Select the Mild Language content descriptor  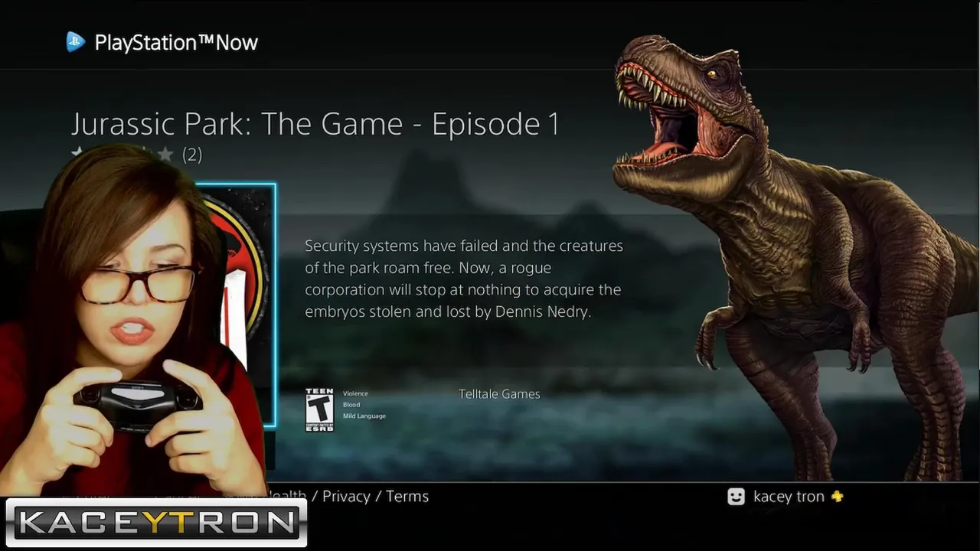pos(364,416)
